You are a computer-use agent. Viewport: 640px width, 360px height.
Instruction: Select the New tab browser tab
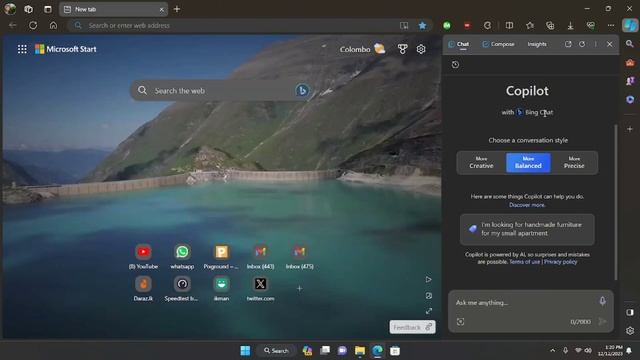click(x=113, y=9)
